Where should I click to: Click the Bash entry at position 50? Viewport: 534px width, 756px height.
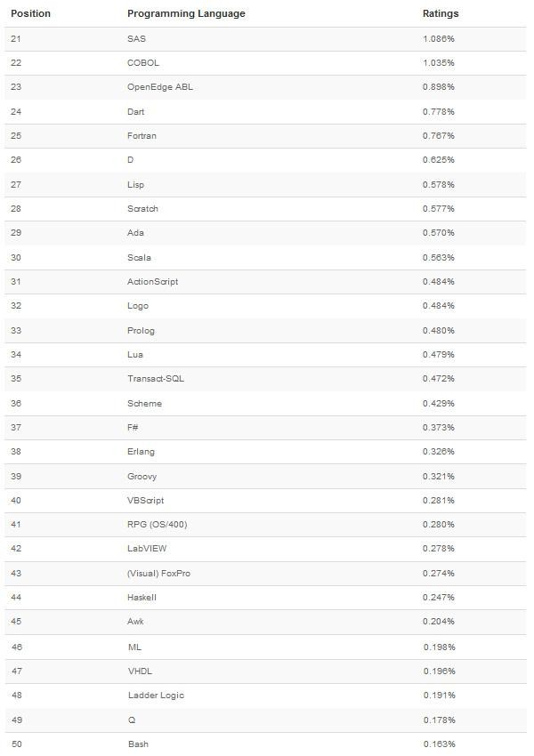tap(138, 744)
